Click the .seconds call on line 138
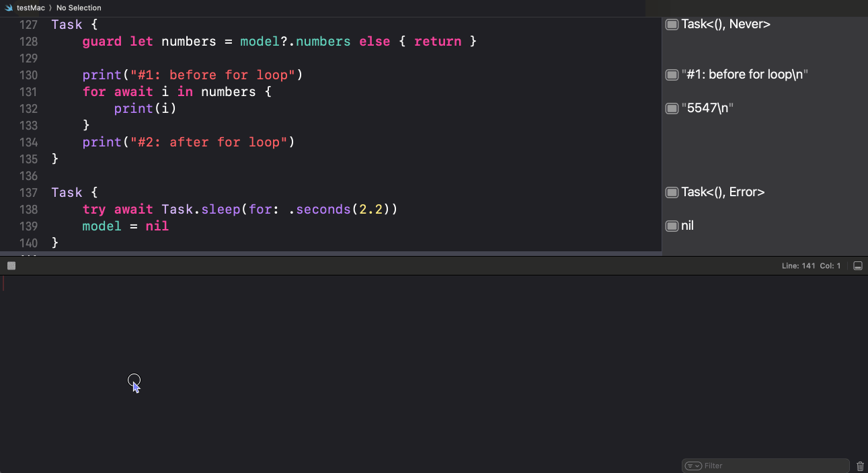The image size is (868, 473). point(319,210)
